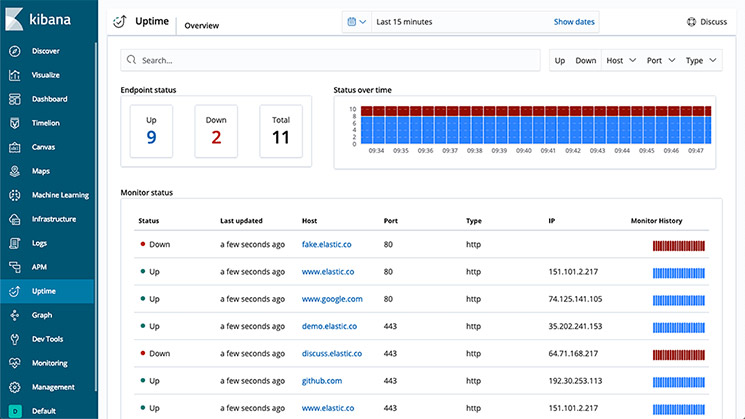745x419 pixels.
Task: Select Logs label in sidebar menu
Action: point(39,243)
